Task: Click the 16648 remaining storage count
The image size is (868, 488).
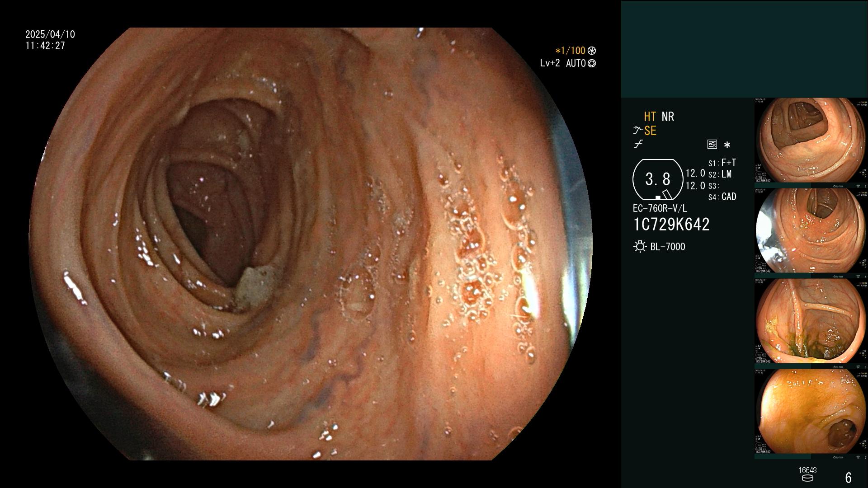Action: click(807, 470)
